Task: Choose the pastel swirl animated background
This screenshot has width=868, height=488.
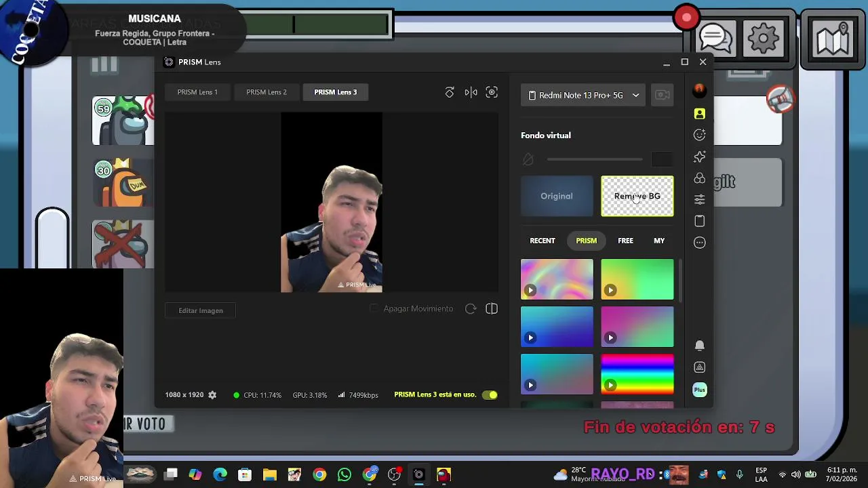Action: point(557,279)
